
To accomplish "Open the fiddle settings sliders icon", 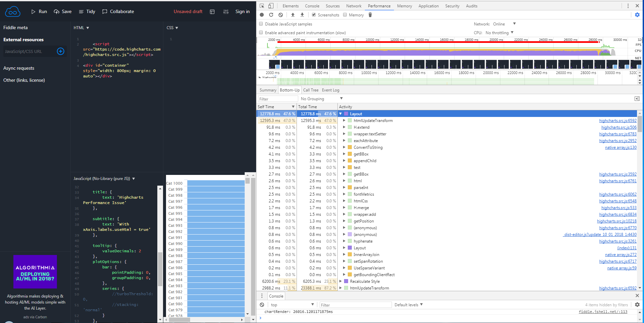I will (226, 12).
